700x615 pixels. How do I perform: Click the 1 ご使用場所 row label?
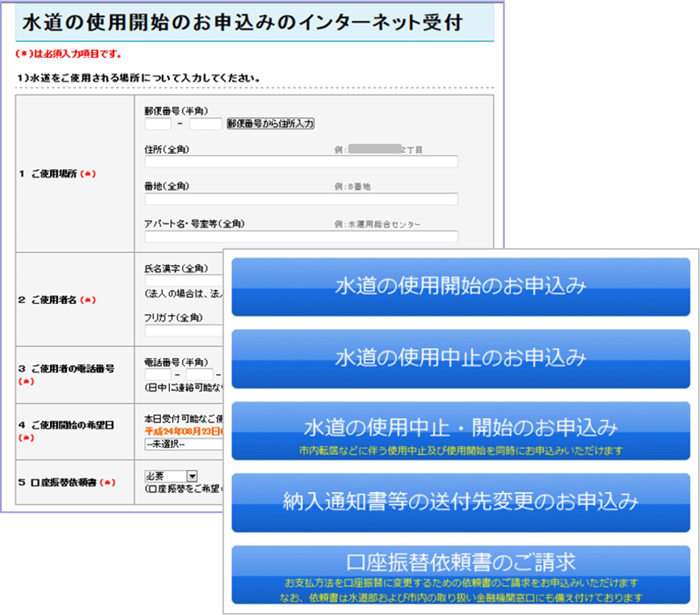pos(57,174)
